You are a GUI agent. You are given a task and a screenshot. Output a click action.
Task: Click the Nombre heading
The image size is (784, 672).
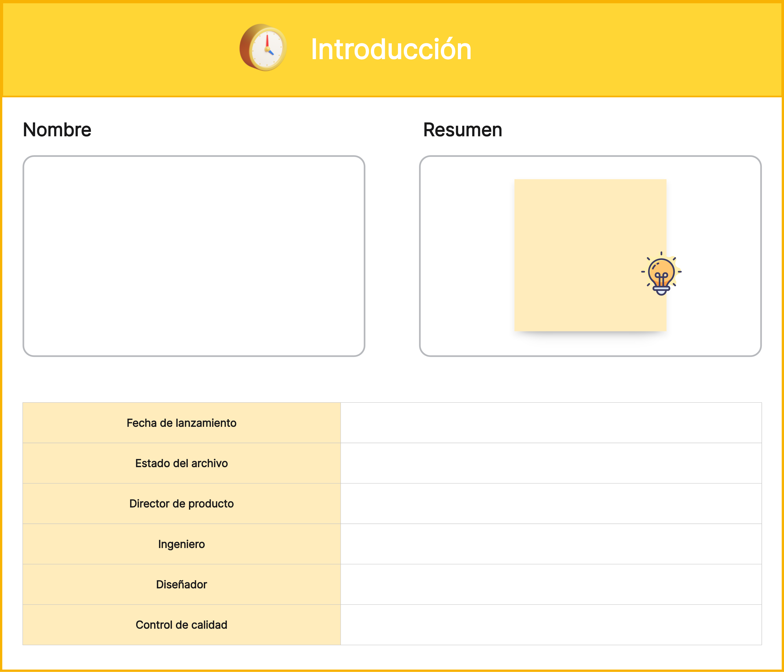[x=57, y=130]
